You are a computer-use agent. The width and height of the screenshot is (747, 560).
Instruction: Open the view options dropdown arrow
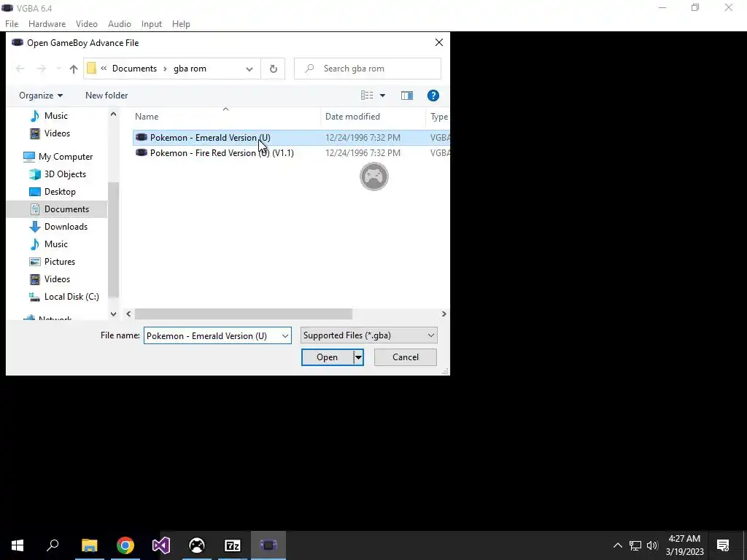tap(382, 96)
